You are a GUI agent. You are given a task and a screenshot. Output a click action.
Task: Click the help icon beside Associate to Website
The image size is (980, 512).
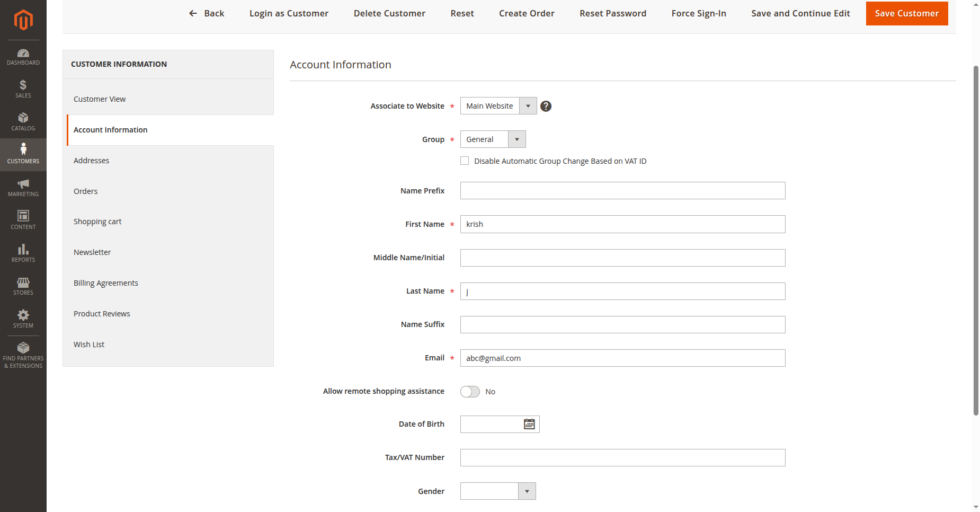[x=546, y=107]
